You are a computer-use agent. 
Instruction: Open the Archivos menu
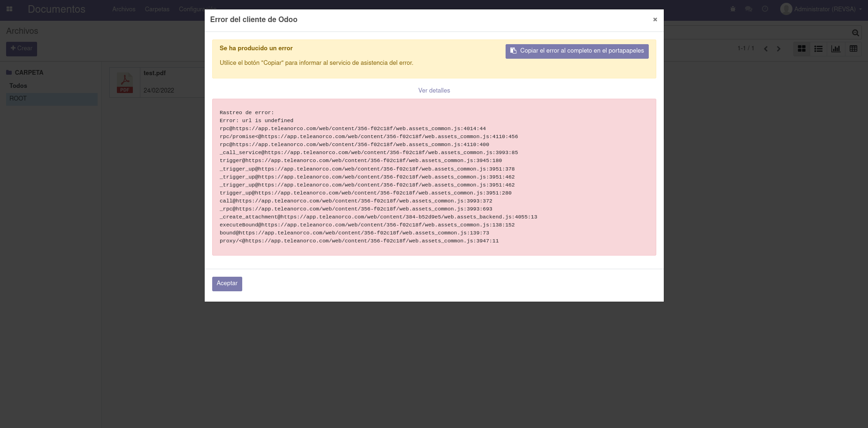coord(123,9)
